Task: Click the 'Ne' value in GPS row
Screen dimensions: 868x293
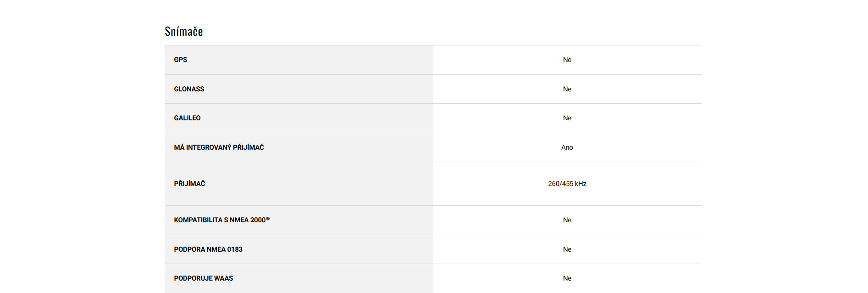Action: (567, 60)
